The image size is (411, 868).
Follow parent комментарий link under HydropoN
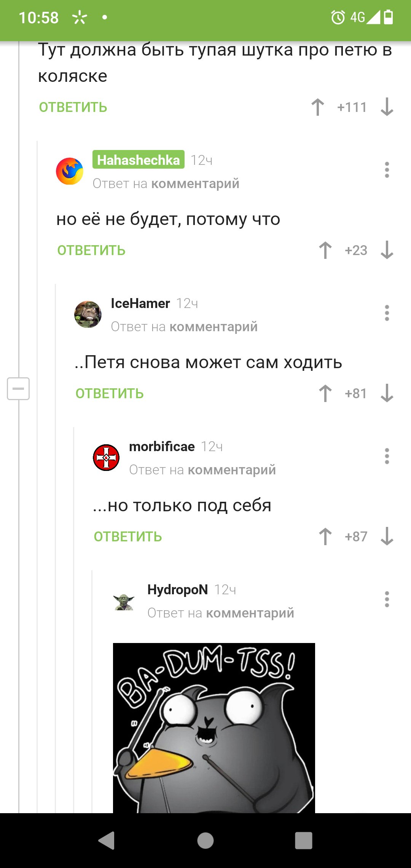click(250, 613)
